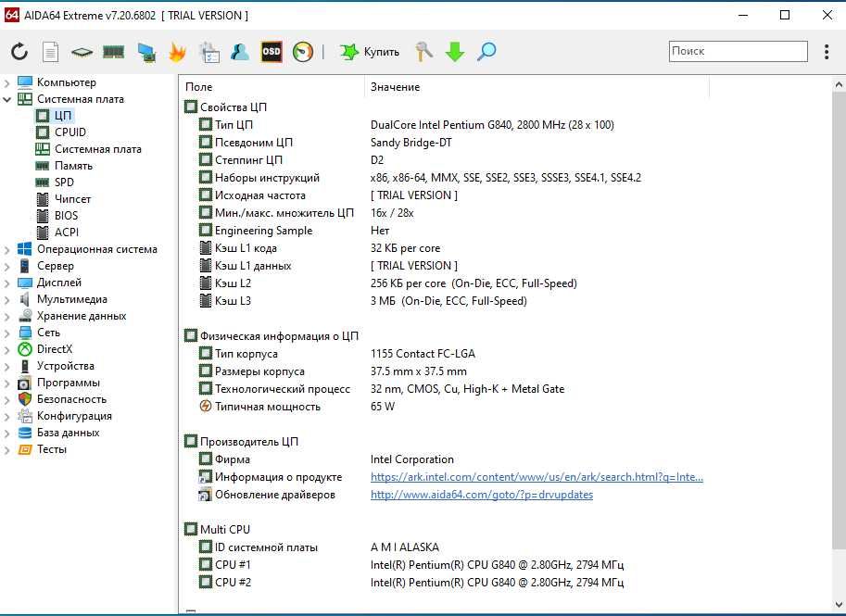Select the Кэш L3 row
The image size is (846, 616).
point(363,300)
